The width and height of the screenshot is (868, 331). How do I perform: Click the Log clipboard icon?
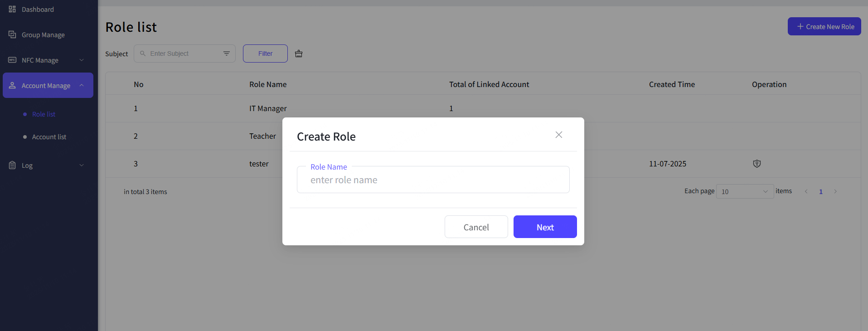pos(12,165)
